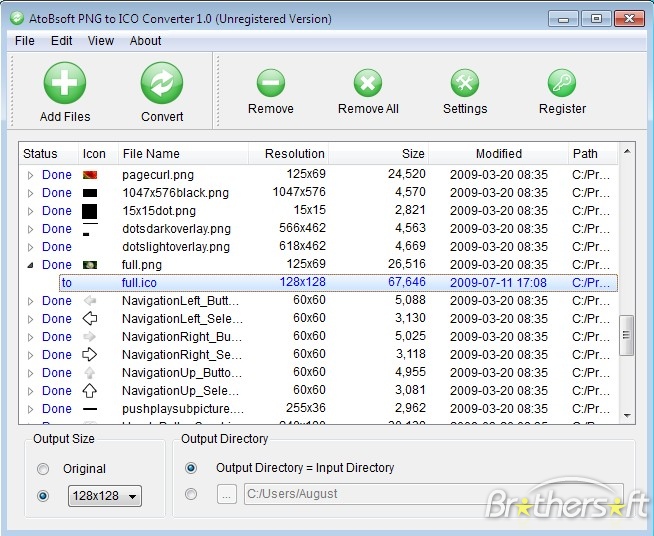Click size value 67,646

[x=407, y=282]
